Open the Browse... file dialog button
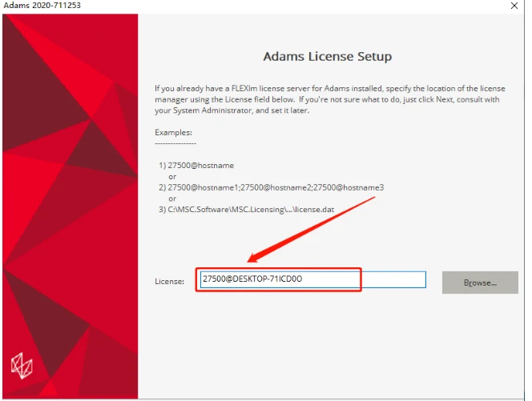 pos(480,283)
